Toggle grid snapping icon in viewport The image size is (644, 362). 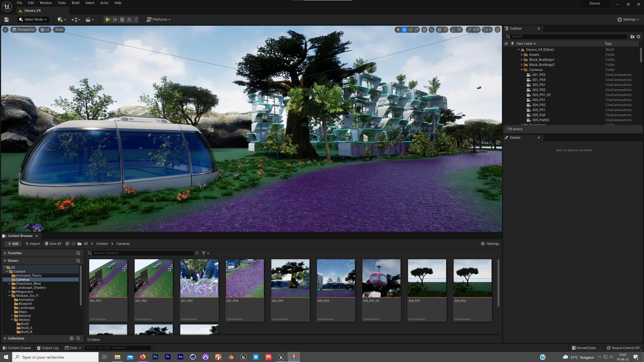(439, 30)
